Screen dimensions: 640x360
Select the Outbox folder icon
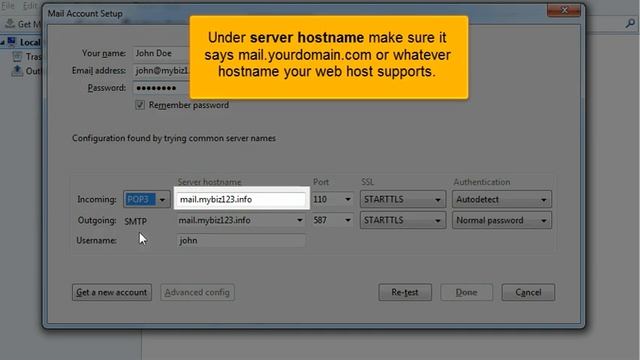[17, 71]
